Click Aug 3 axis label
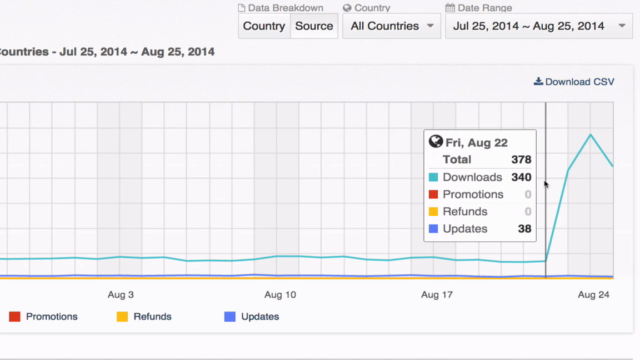640x360 pixels. 120,295
